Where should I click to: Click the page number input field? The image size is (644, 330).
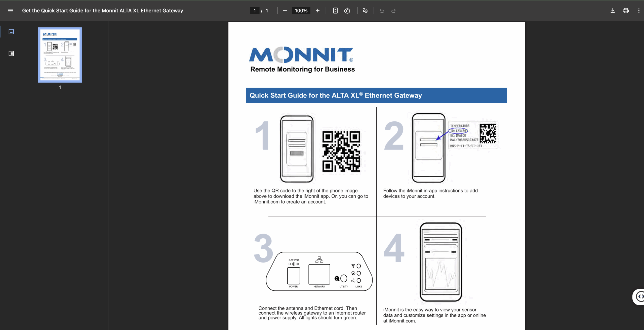pos(255,11)
